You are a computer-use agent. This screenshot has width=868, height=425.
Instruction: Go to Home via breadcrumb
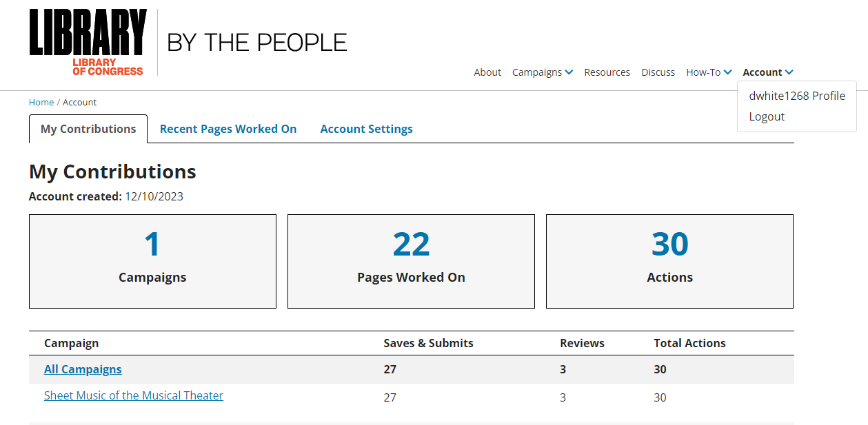pyautogui.click(x=41, y=102)
